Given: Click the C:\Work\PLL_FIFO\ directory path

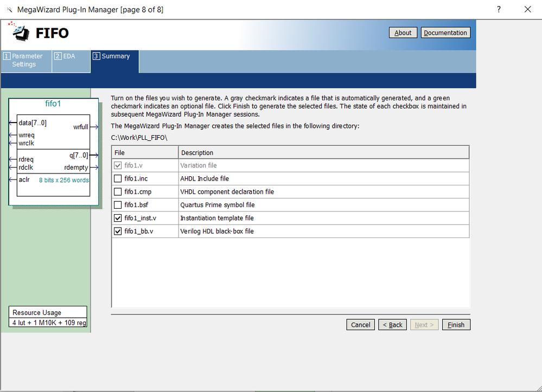Looking at the screenshot, I should 139,138.
